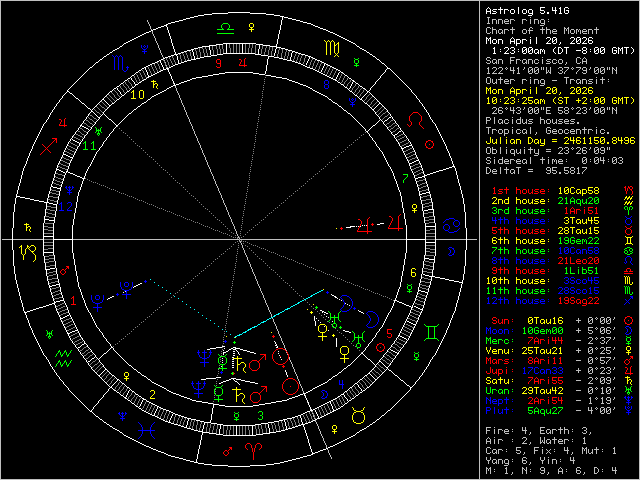This screenshot has width=640, height=480.
Task: Click the Virgo sign glyph on zodiac ring
Action: [330, 47]
